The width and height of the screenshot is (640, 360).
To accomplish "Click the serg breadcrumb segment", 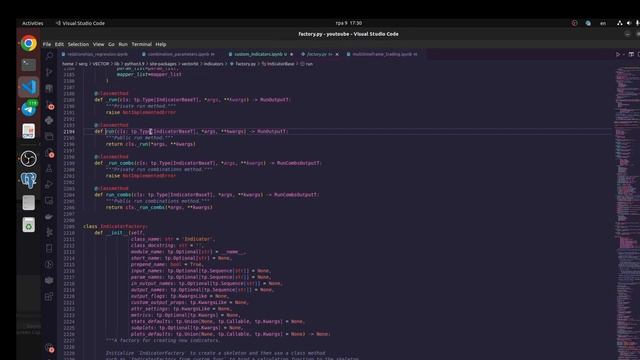I will point(83,64).
